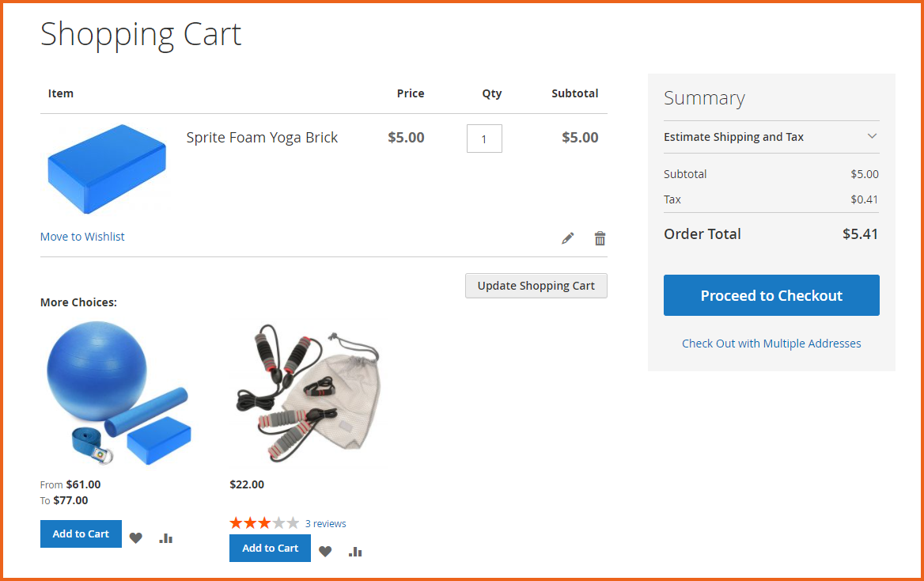The height and width of the screenshot is (581, 924).
Task: Click the third star in the jump rope rating
Action: point(263,522)
